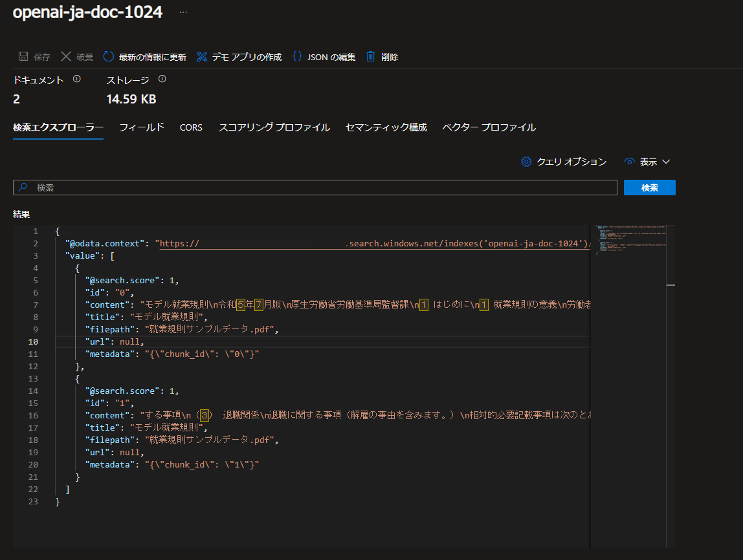Click the eye icon beside 表示
743x560 pixels.
coord(629,162)
